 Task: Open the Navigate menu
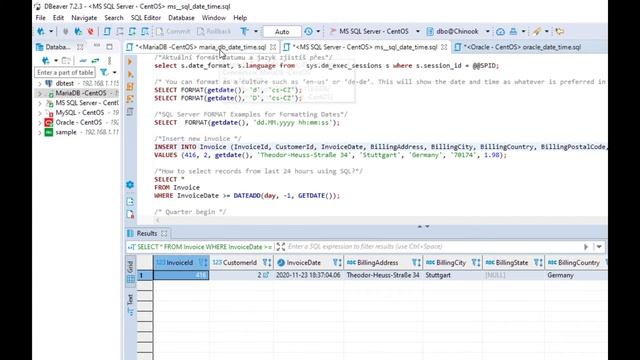tap(84, 18)
